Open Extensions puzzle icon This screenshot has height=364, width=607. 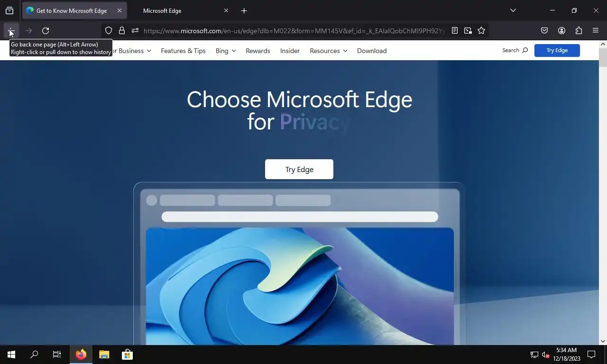point(579,31)
